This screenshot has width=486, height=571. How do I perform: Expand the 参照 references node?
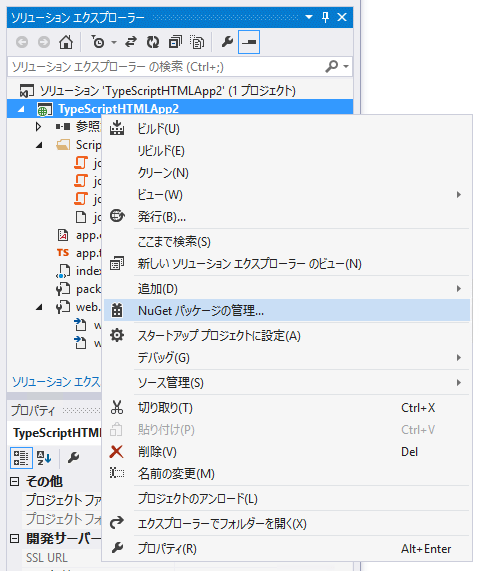[38, 126]
